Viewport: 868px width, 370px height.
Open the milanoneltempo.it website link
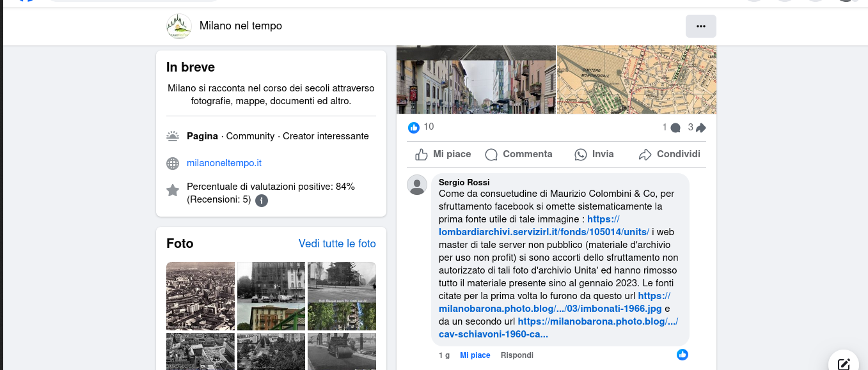click(224, 163)
